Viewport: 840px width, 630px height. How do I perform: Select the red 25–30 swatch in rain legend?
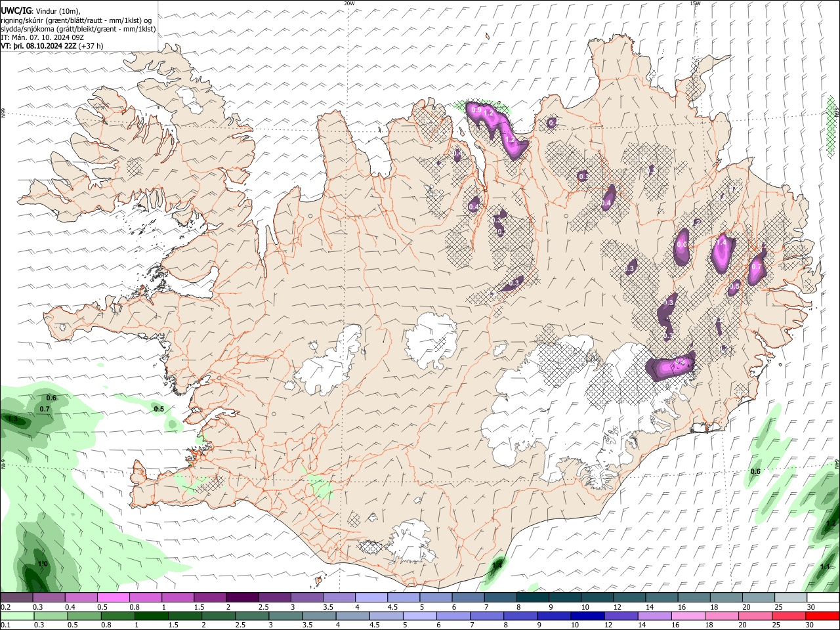pyautogui.click(x=788, y=616)
